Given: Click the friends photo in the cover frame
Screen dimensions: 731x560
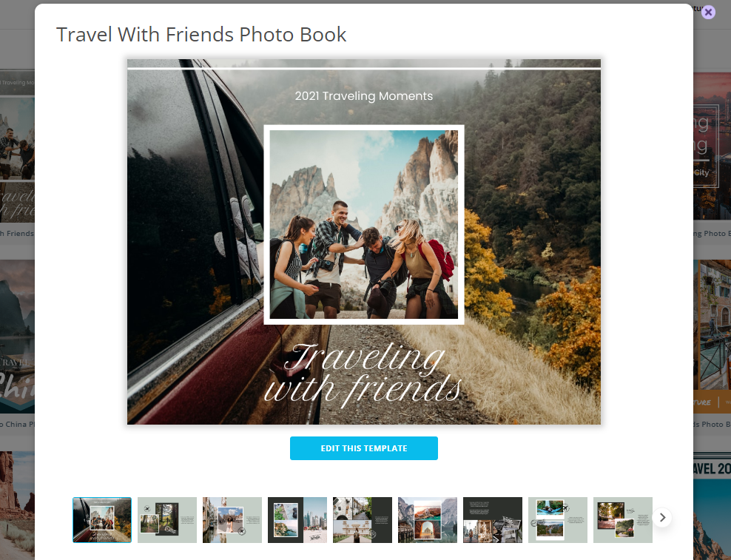Looking at the screenshot, I should 363,224.
